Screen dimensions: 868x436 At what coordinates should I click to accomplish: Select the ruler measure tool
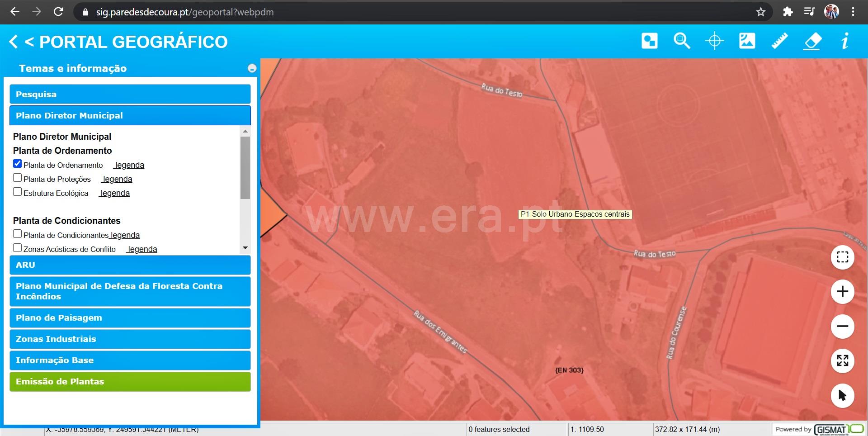point(779,41)
